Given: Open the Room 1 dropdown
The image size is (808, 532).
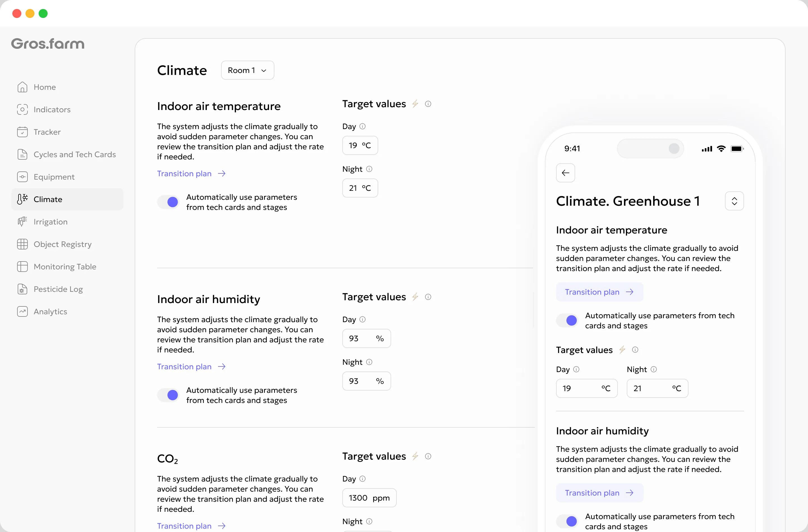Looking at the screenshot, I should coord(247,70).
